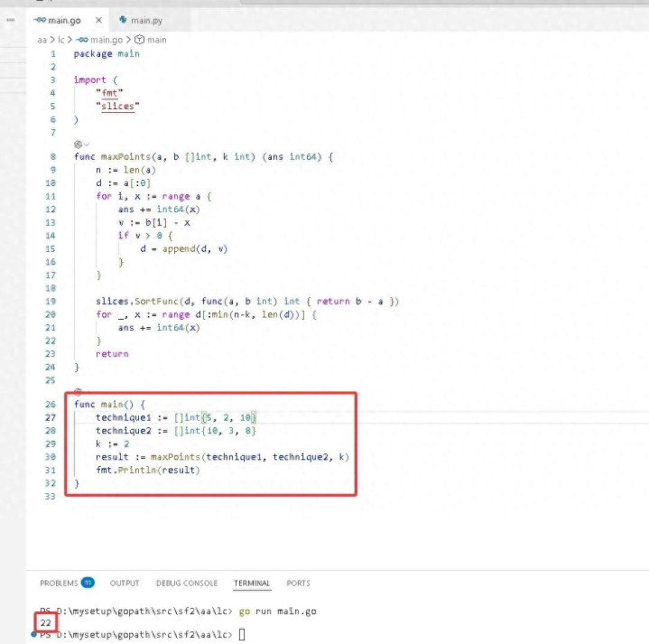Click the 'return' keyword on line 23
This screenshot has height=644, width=649.
point(112,354)
